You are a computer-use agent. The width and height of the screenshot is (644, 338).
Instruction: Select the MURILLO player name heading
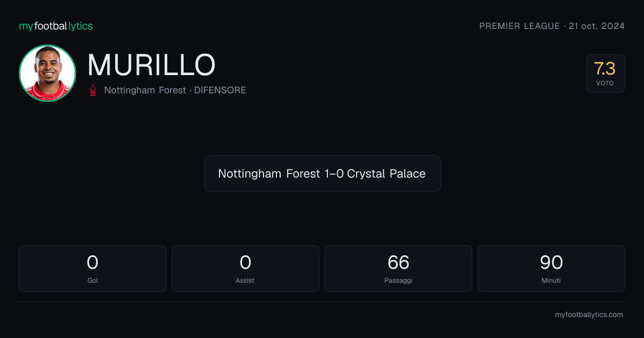(151, 65)
